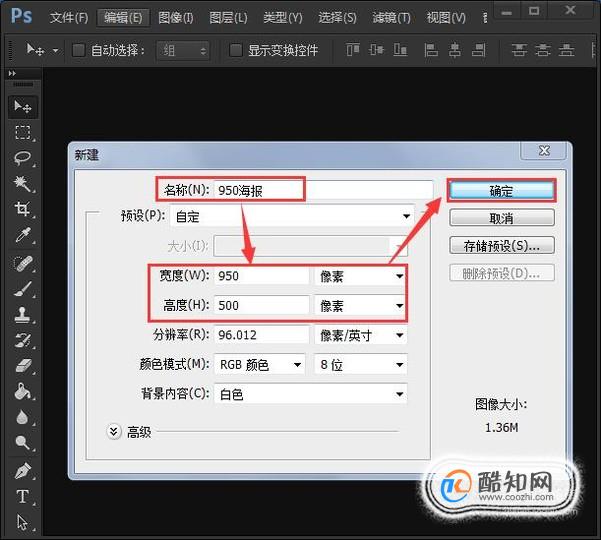
Task: Click the 名称 input field
Action: [323, 190]
